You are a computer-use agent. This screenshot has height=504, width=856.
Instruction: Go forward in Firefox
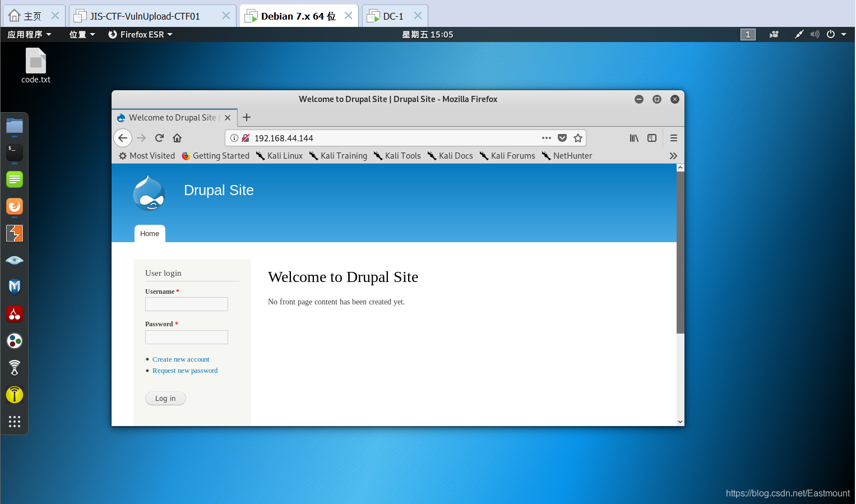click(x=141, y=138)
